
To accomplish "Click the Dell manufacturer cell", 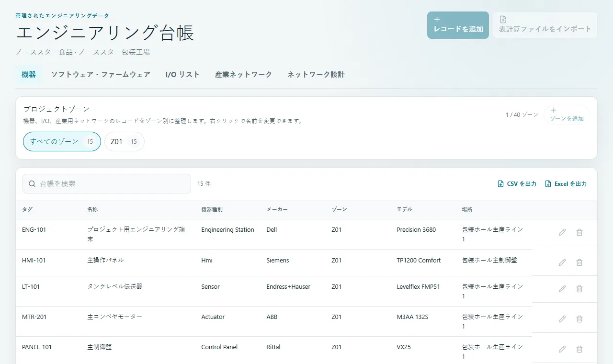I will [272, 230].
